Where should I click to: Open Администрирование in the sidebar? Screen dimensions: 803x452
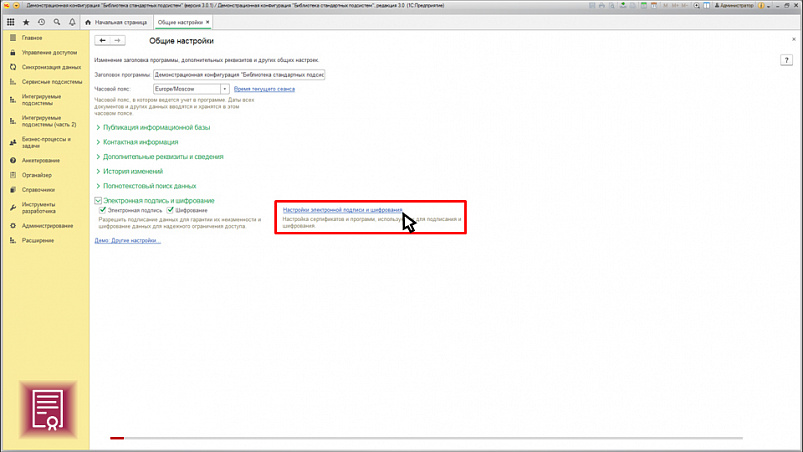(47, 226)
